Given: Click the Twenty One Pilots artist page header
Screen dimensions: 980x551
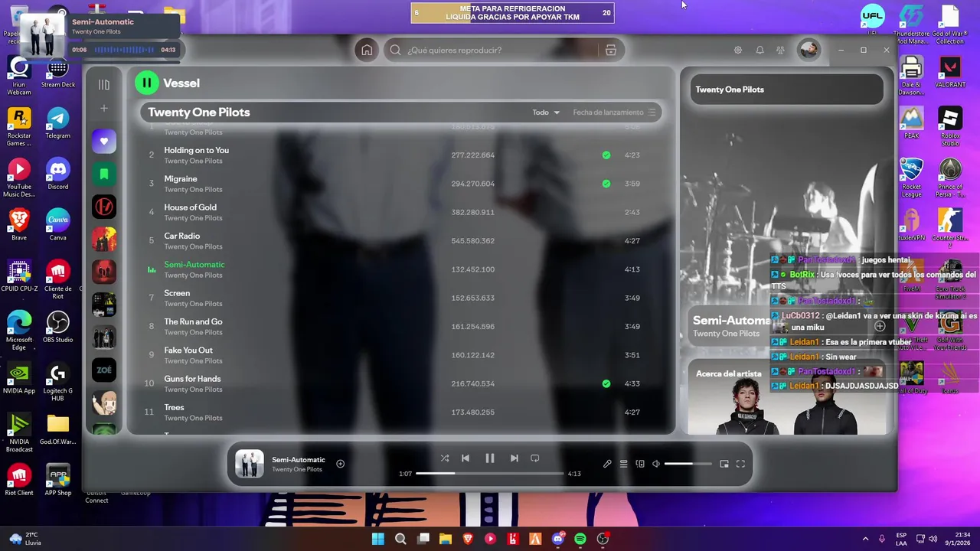Looking at the screenshot, I should [199, 112].
